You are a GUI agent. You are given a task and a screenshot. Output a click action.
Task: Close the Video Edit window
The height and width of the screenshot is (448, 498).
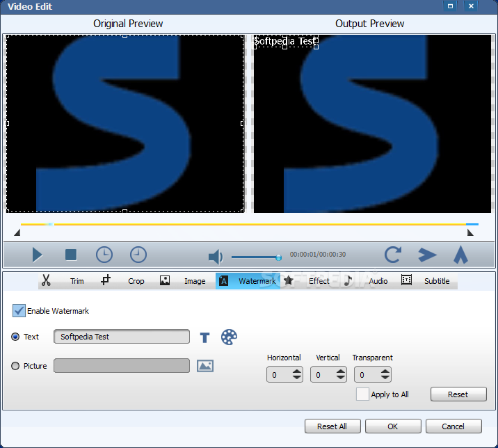coord(471,6)
